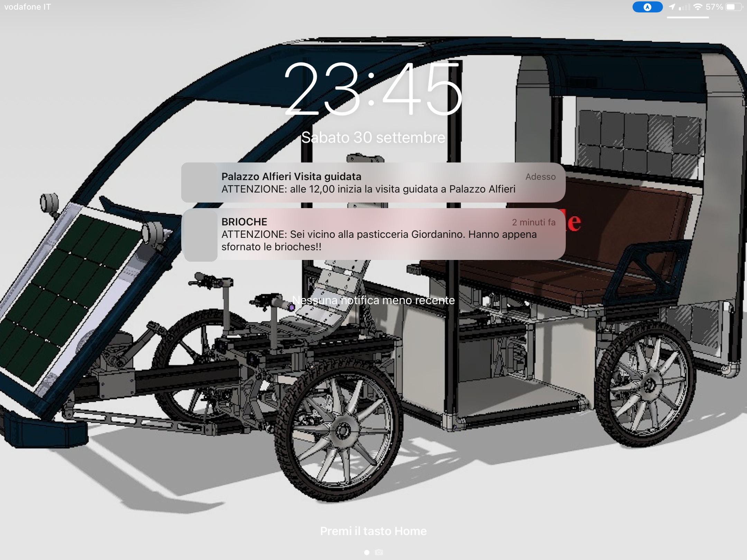Image resolution: width=747 pixels, height=560 pixels.
Task: Tap the battery indicator icon
Action: (x=734, y=7)
